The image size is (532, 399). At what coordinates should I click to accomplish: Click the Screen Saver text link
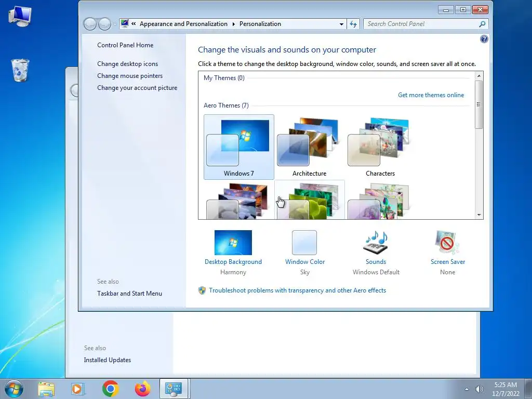(x=447, y=262)
